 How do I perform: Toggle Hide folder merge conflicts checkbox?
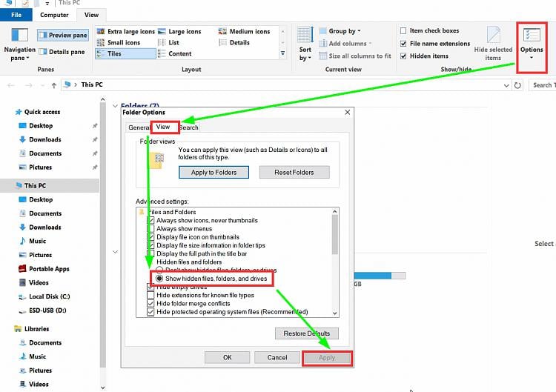point(150,303)
